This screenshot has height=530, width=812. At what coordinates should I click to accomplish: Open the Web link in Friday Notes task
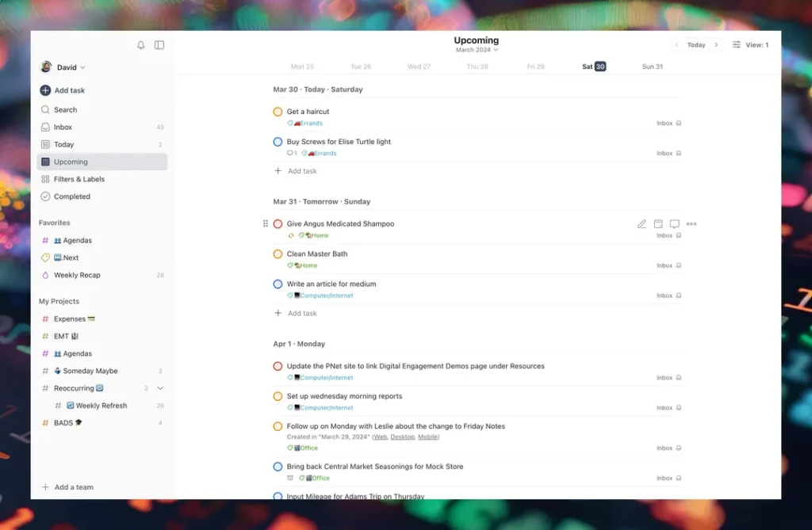(x=380, y=437)
